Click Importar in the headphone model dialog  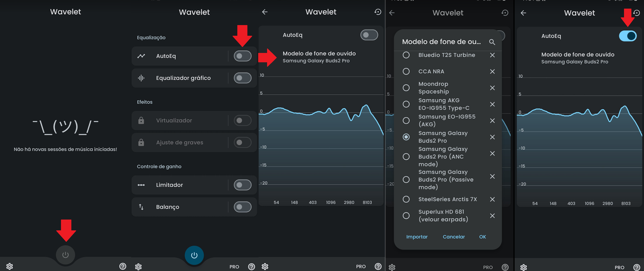coord(417,237)
